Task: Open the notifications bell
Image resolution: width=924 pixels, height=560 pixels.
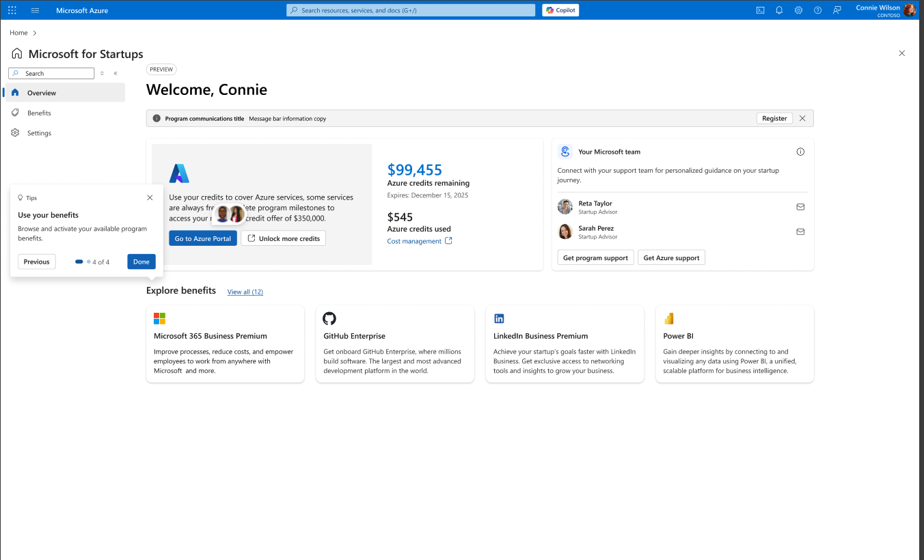Action: click(x=779, y=10)
